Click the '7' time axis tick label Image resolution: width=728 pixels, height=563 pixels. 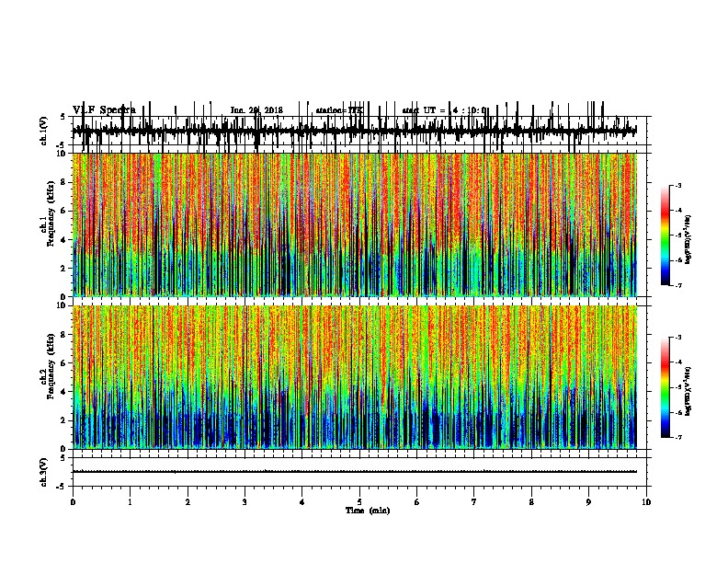pyautogui.click(x=474, y=502)
